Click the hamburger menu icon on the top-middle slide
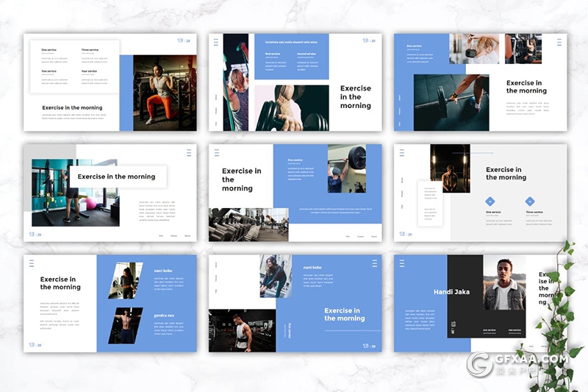The height and width of the screenshot is (392, 588). click(215, 43)
